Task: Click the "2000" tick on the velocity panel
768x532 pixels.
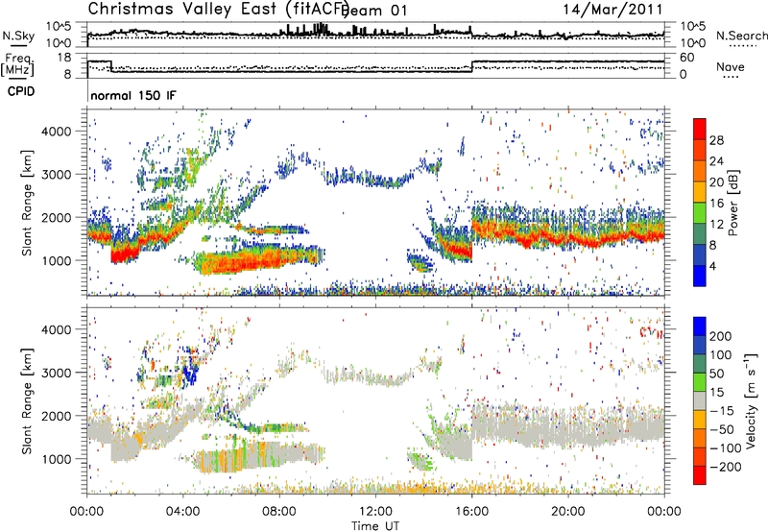Action: click(x=56, y=416)
